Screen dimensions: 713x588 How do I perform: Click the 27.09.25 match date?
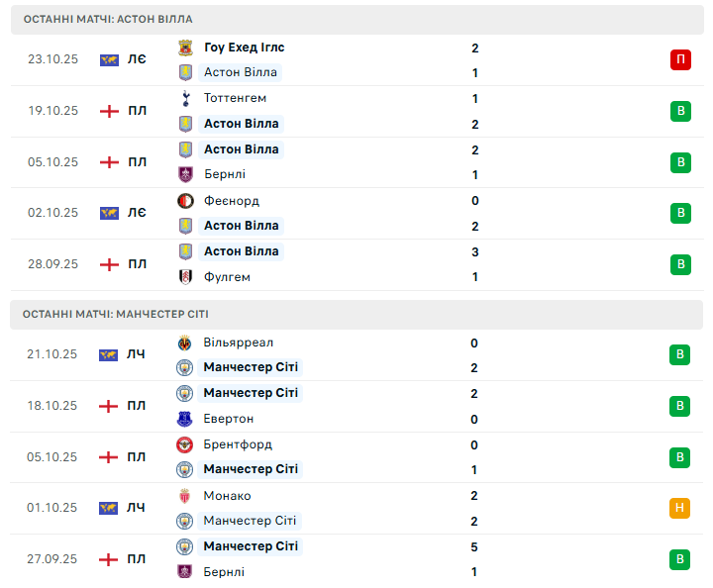pos(52,559)
